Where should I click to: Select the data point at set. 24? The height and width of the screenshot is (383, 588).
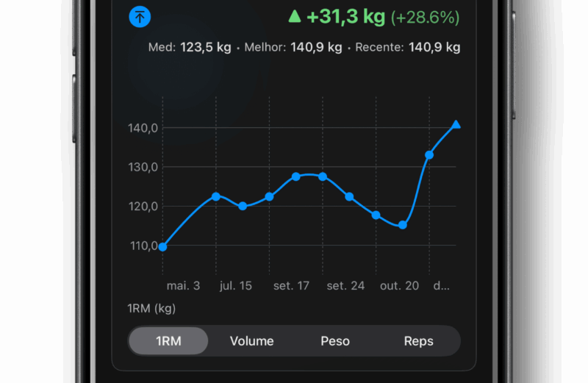[323, 176]
